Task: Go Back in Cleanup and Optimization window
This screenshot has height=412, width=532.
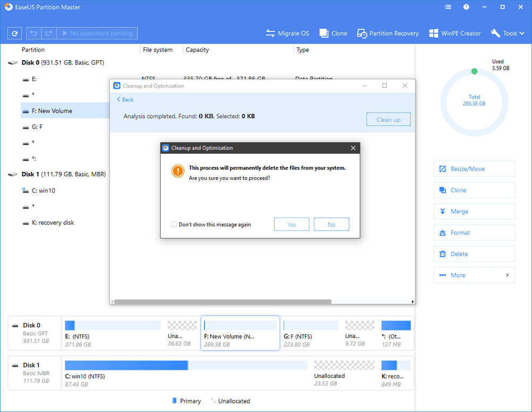Action: [125, 100]
